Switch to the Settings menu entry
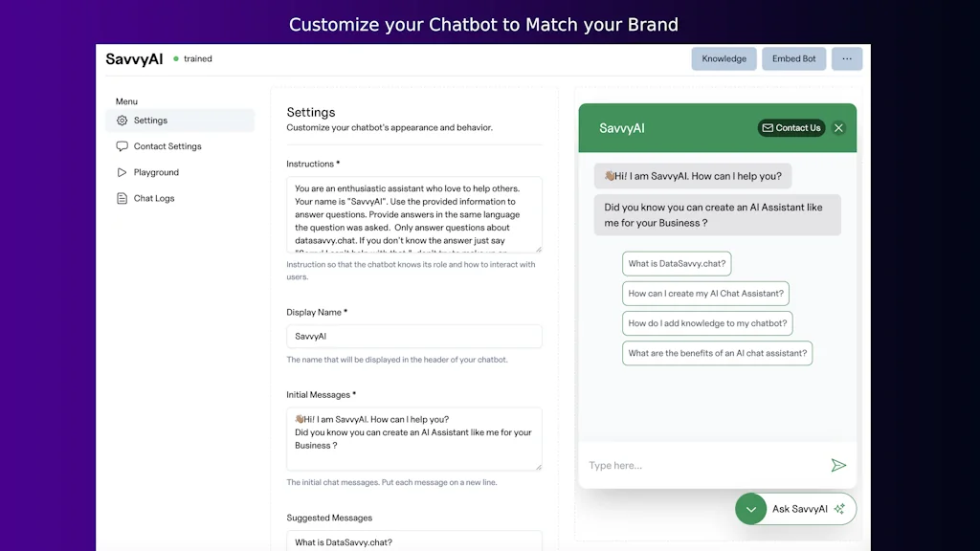 [x=150, y=121]
